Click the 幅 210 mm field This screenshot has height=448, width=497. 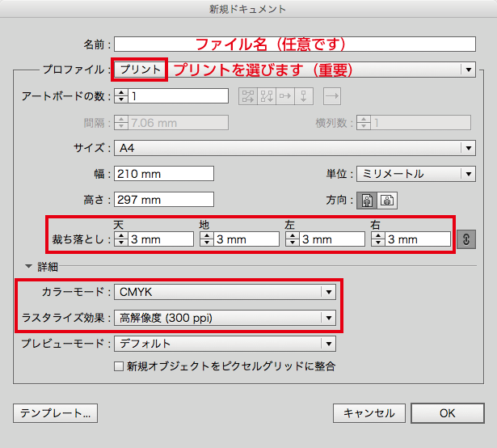[164, 174]
